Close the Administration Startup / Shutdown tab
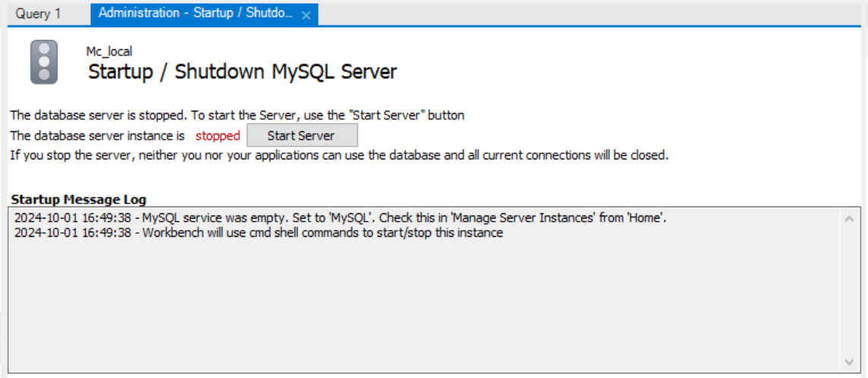The image size is (868, 378). tap(307, 15)
